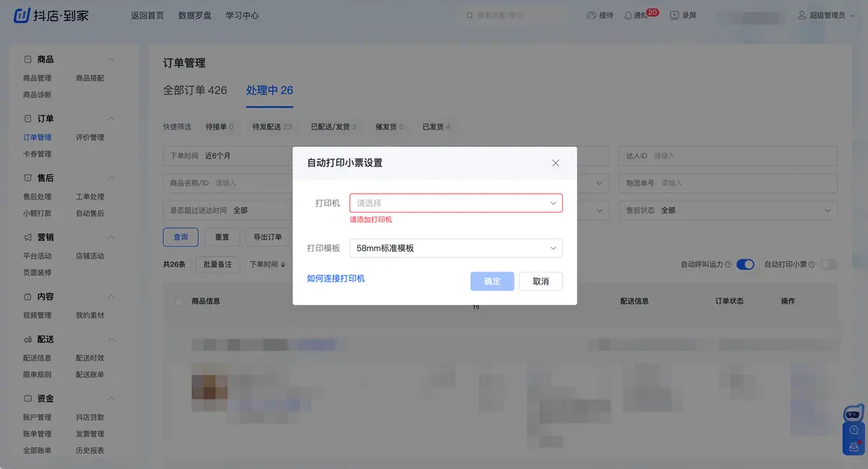Click the 商品 section icon in sidebar
Screen dimensions: 868x469
(x=27, y=59)
